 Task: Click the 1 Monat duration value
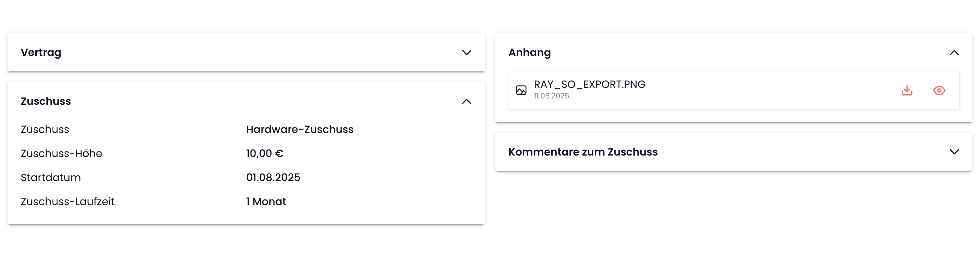pos(266,201)
